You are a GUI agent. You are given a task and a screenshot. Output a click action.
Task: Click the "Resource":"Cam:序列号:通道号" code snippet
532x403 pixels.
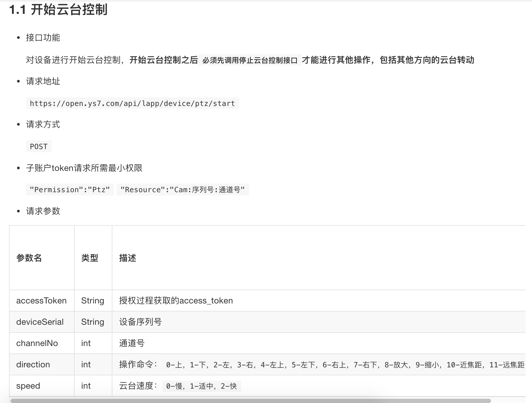pyautogui.click(x=183, y=190)
